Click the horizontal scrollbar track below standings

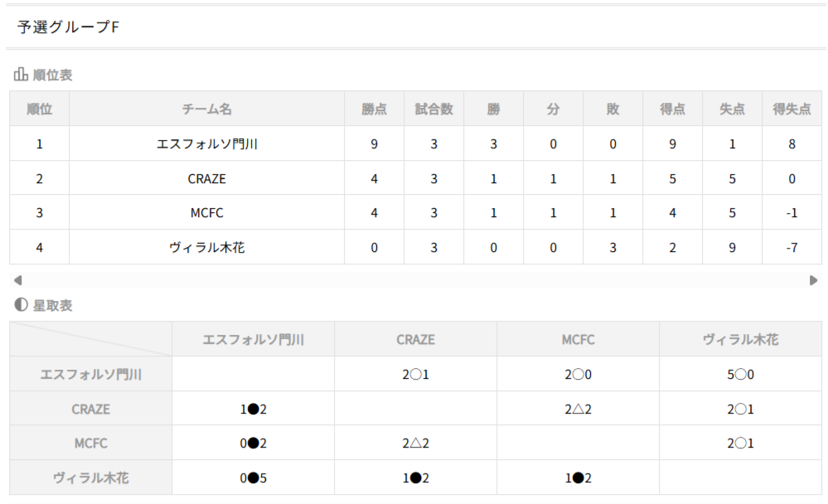click(414, 280)
